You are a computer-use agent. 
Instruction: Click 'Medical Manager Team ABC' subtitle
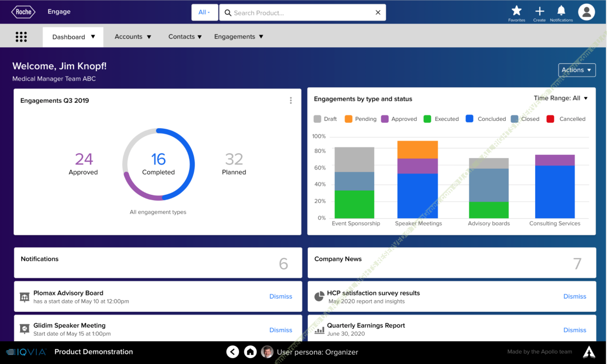tap(54, 79)
